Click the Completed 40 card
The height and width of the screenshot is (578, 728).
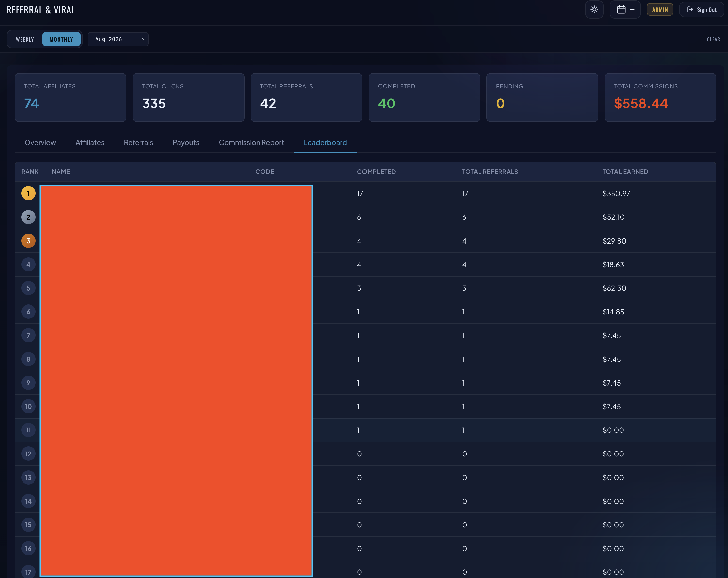tap(424, 98)
